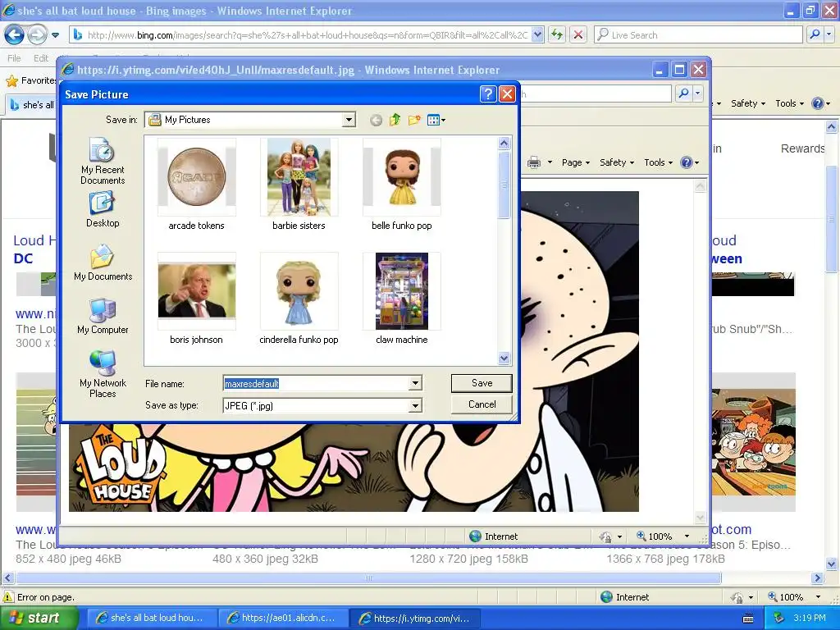The width and height of the screenshot is (840, 630).
Task: Click the Bing address bar URL
Action: pyautogui.click(x=307, y=35)
